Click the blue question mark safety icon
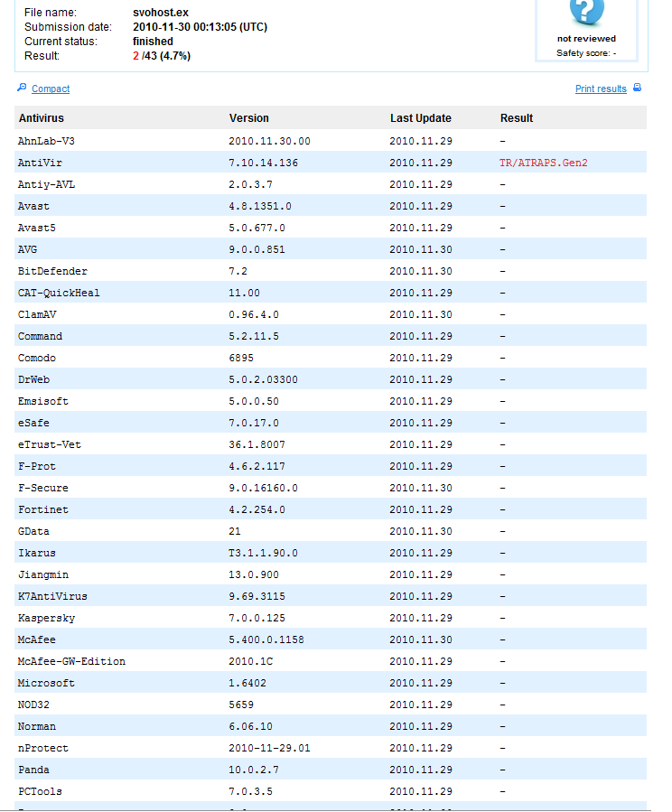 pos(586,12)
